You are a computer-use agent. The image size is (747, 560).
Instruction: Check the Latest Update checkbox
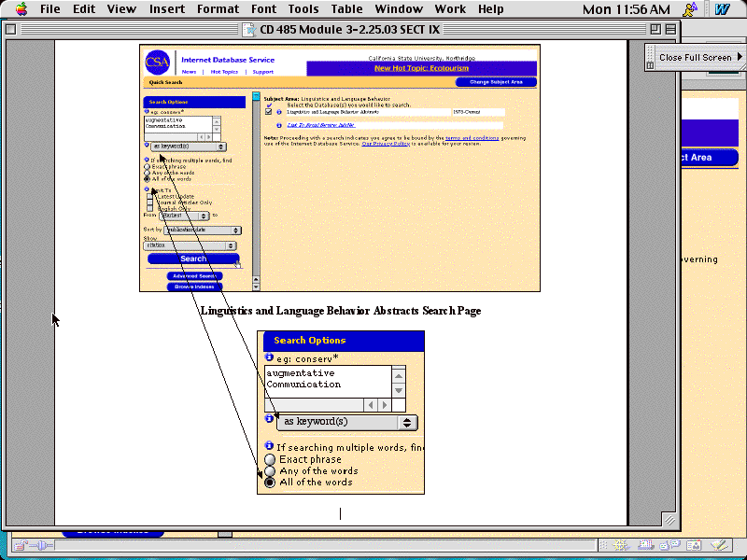tap(149, 196)
